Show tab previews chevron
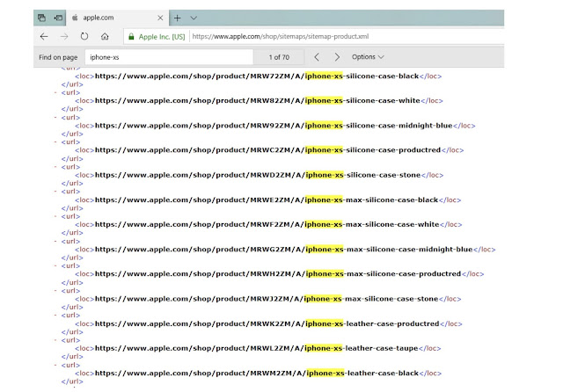The width and height of the screenshot is (563, 392). 194,18
